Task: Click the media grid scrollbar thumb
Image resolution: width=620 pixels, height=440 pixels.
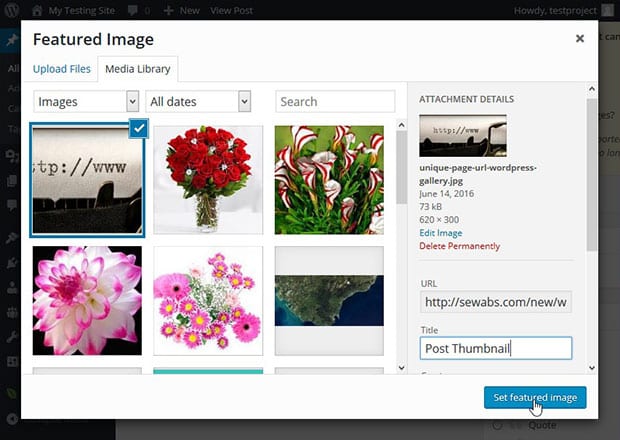Action: point(401,168)
